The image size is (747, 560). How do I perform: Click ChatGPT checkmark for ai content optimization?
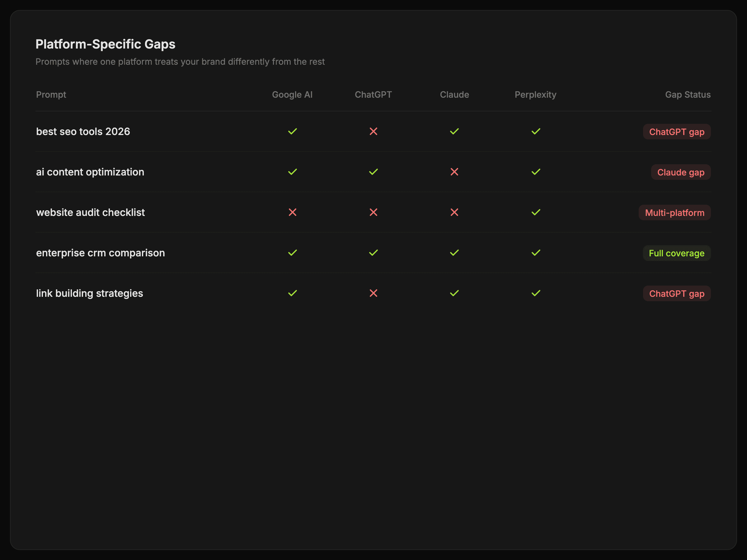pyautogui.click(x=373, y=172)
